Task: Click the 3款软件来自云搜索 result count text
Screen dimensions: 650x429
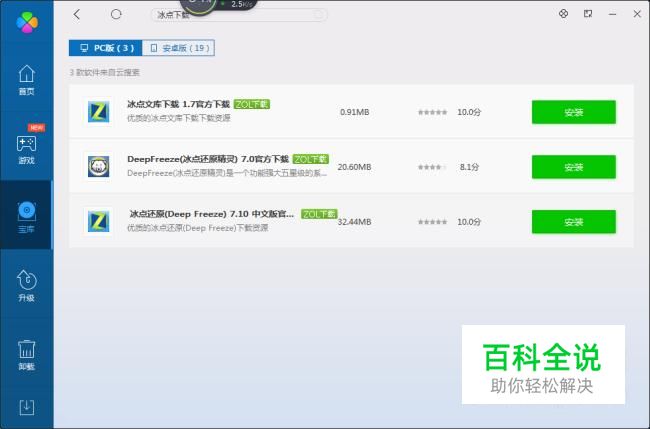Action: [x=104, y=73]
